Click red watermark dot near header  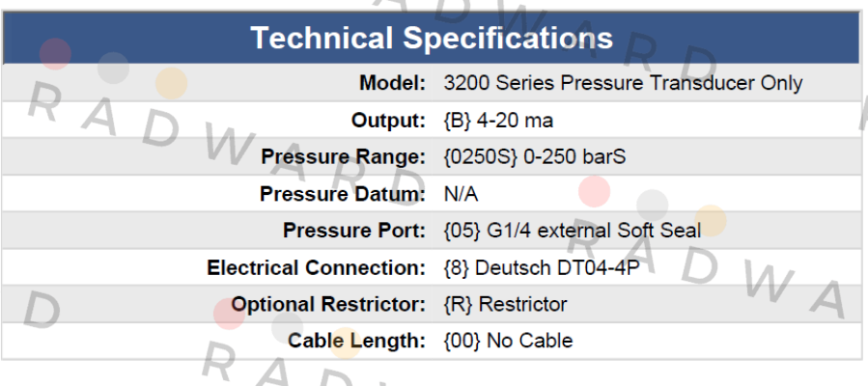click(x=55, y=54)
